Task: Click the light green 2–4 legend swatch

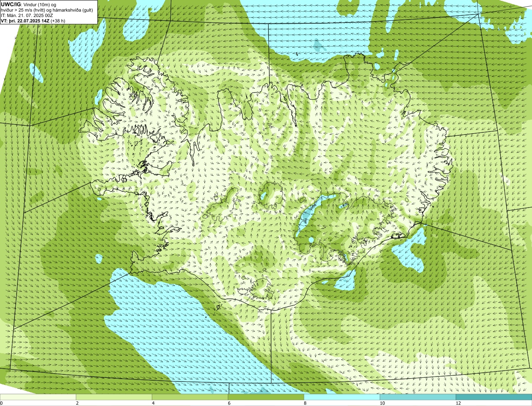Action: click(x=114, y=397)
